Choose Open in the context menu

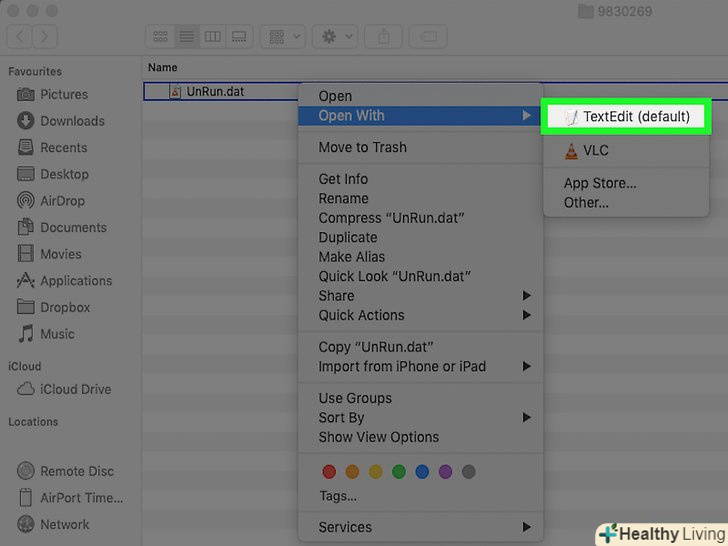click(420, 96)
